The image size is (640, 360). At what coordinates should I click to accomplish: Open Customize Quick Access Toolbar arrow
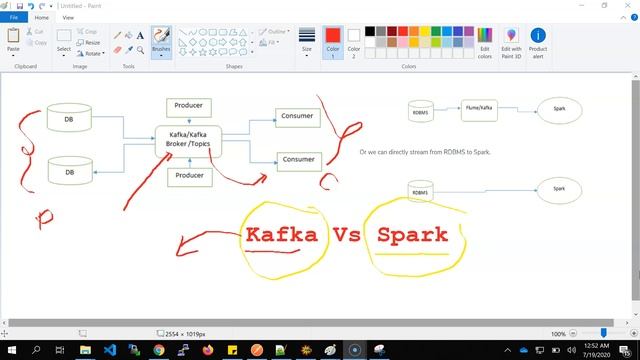(51, 6)
